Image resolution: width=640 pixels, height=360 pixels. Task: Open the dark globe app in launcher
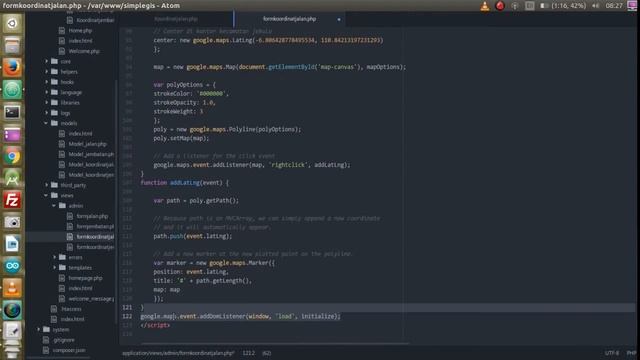(x=12, y=311)
